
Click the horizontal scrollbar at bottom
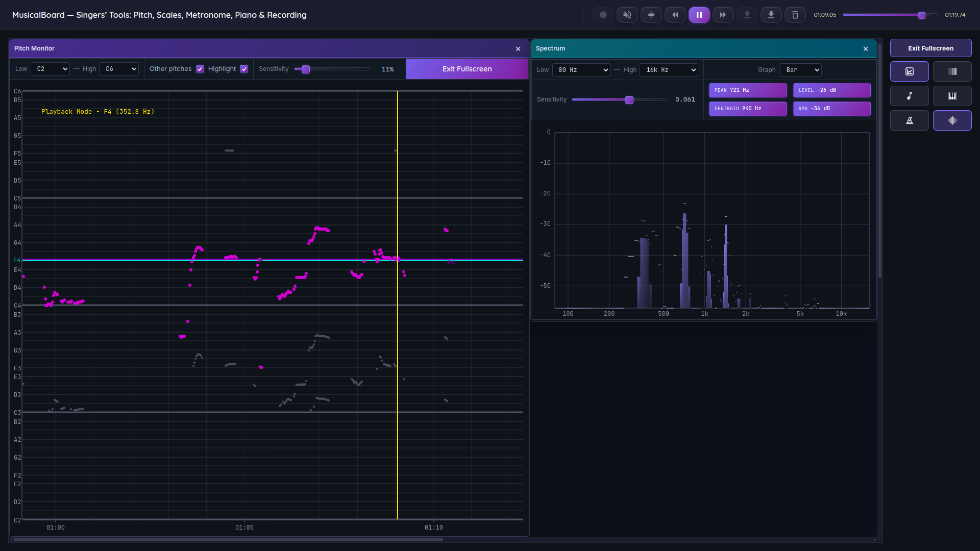tap(228, 539)
